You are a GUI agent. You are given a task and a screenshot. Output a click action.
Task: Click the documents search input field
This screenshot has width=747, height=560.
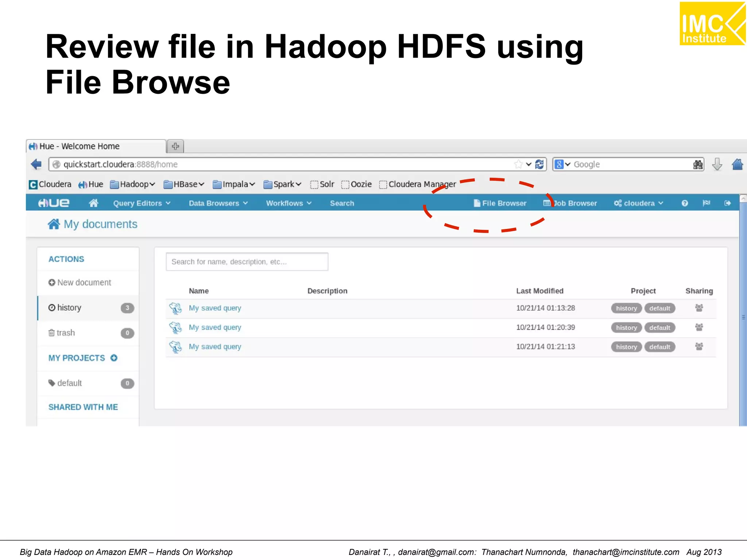point(247,262)
